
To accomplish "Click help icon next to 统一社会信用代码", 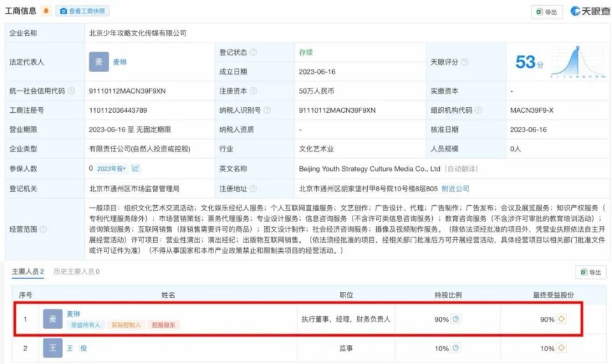I will 71,91.
